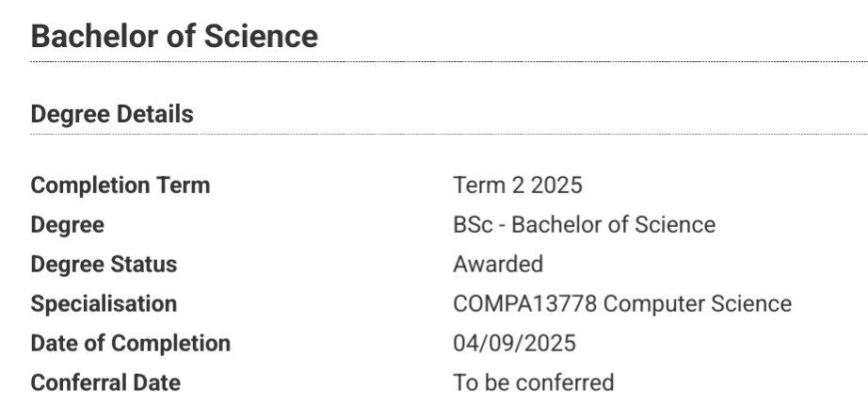The height and width of the screenshot is (405, 868).
Task: Click the Completion Term field label
Action: (x=121, y=185)
